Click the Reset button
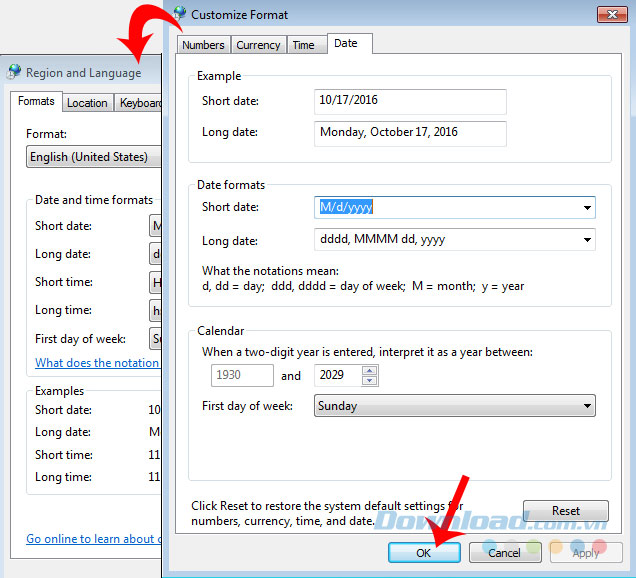Image resolution: width=636 pixels, height=578 pixels. click(x=566, y=511)
